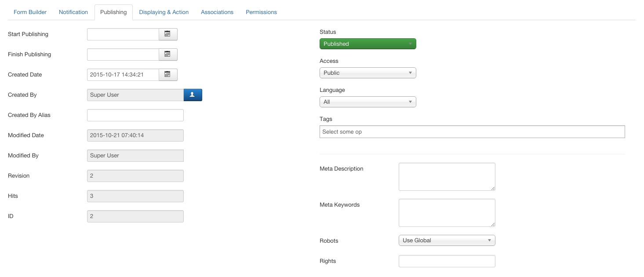Click the Hits label
The width and height of the screenshot is (644, 277).
[13, 196]
